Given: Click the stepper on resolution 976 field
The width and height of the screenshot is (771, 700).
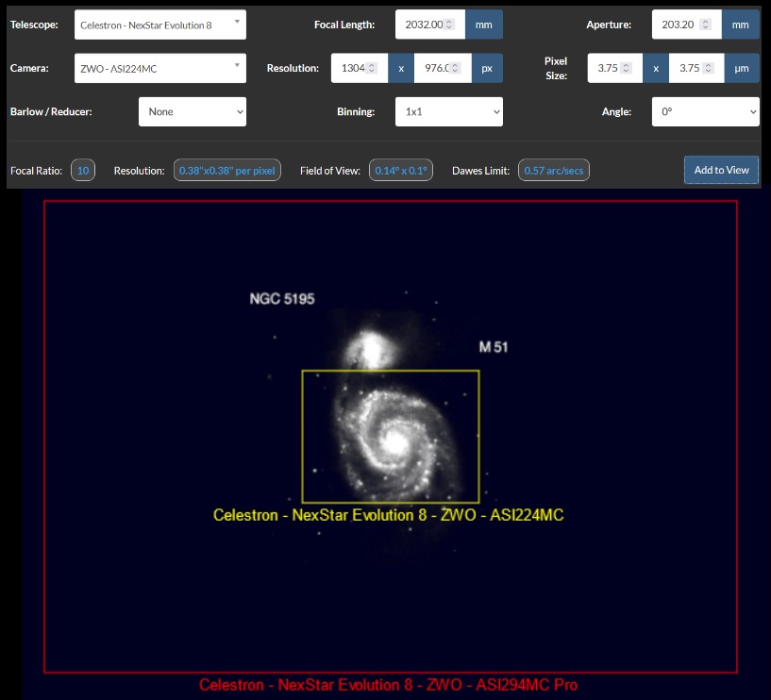Looking at the screenshot, I should [x=455, y=68].
